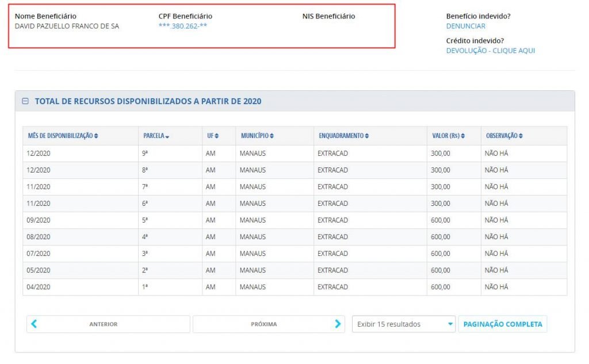589x364 pixels.
Task: Click the section title Total de Recursos Disponibilizados
Action: pyautogui.click(x=148, y=101)
